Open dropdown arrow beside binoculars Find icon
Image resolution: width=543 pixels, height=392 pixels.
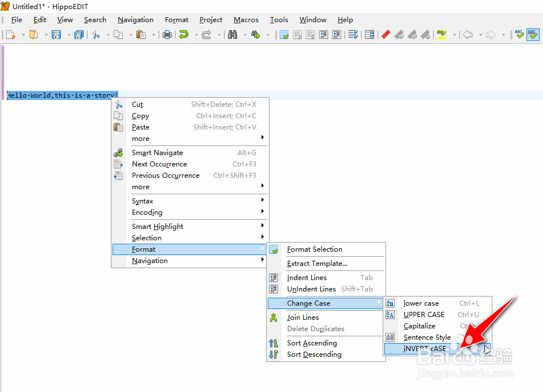tap(245, 35)
